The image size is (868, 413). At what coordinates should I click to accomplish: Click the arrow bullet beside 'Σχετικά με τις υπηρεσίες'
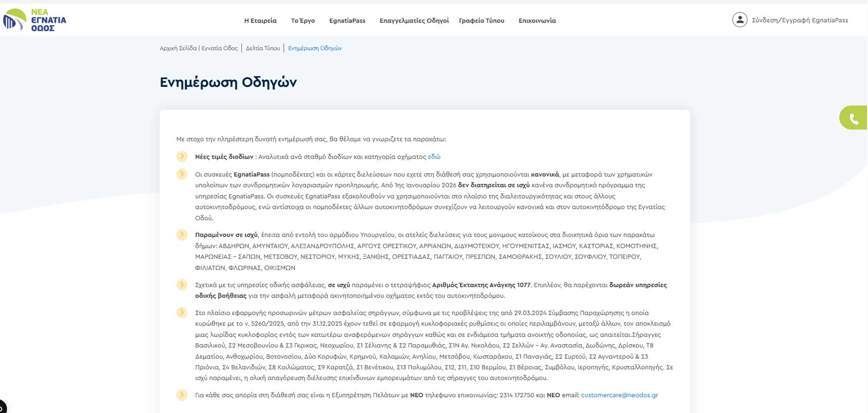pyautogui.click(x=182, y=285)
